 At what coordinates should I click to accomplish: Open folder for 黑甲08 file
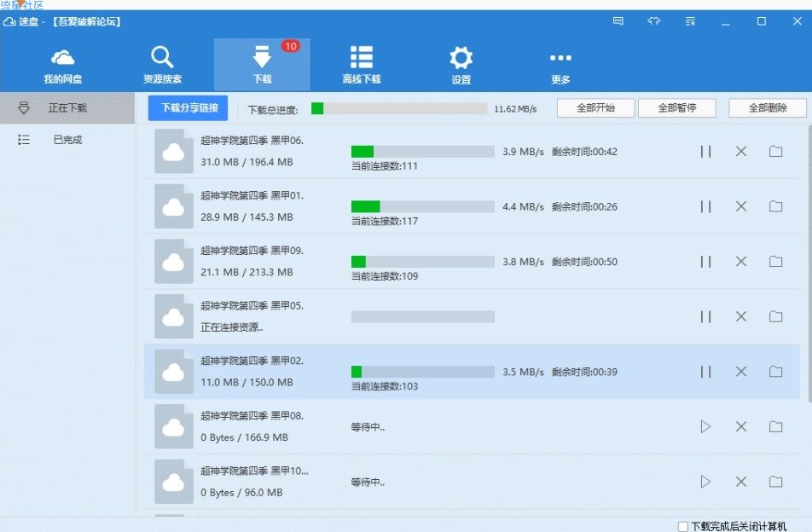click(x=776, y=427)
